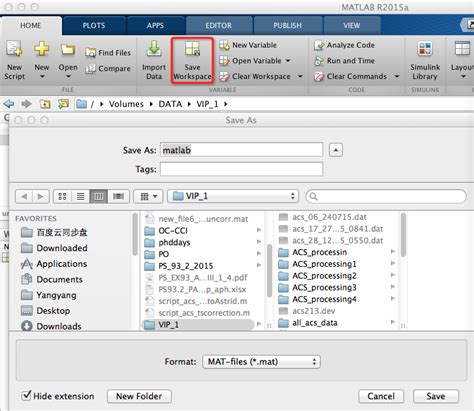The height and width of the screenshot is (411, 474).
Task: Open the Layout menu
Action: [463, 60]
